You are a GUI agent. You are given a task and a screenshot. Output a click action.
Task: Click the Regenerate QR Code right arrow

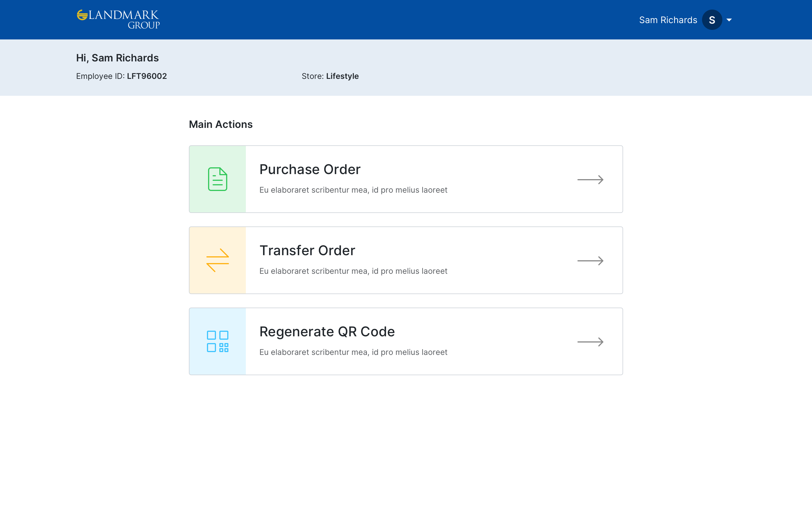pyautogui.click(x=590, y=342)
